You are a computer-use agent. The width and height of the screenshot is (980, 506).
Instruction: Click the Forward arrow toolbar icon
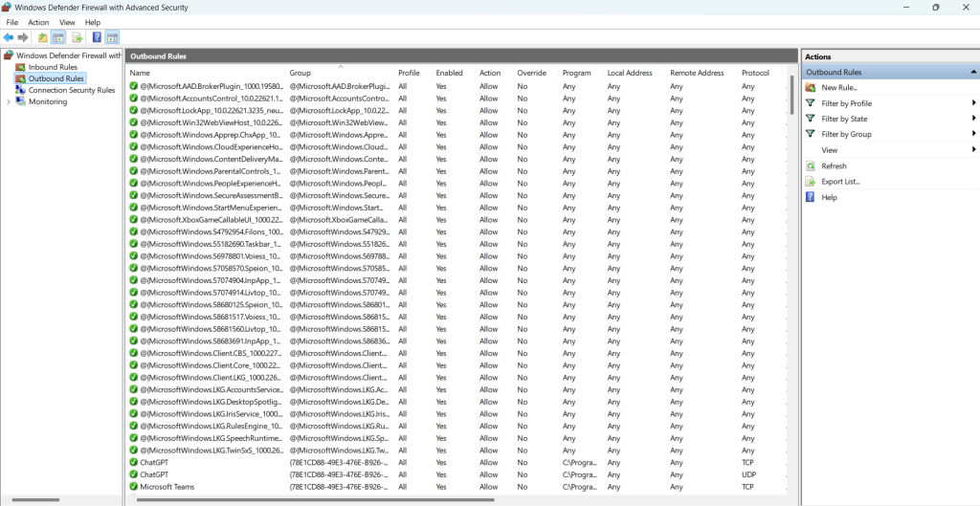pos(23,37)
